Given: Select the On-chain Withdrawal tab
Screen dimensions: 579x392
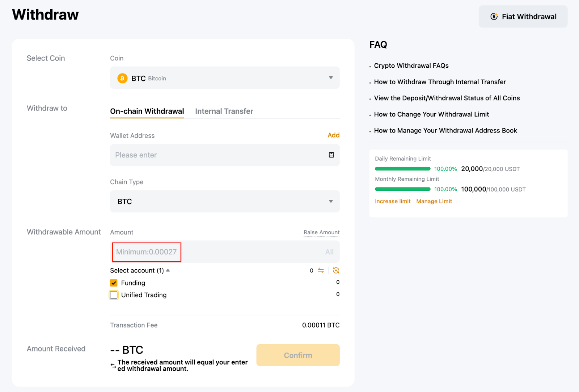Looking at the screenshot, I should click(147, 111).
